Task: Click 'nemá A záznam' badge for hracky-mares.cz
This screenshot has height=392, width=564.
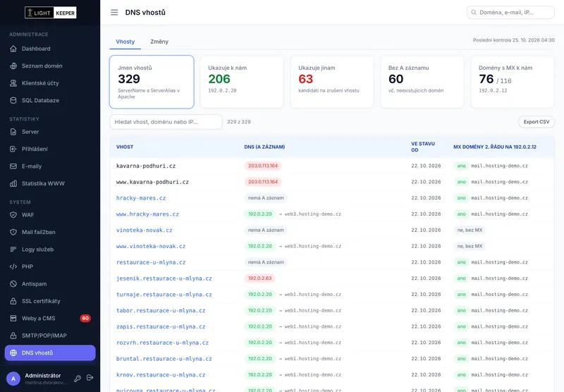Action: pyautogui.click(x=266, y=198)
